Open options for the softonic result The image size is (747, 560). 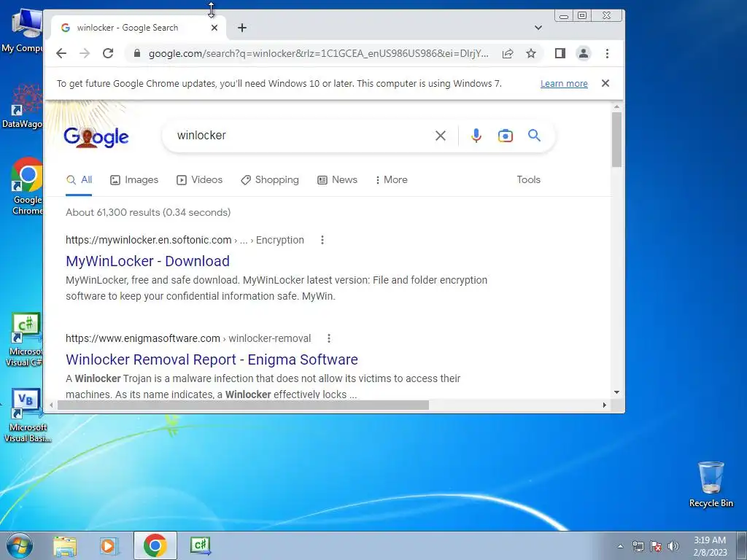coord(322,240)
